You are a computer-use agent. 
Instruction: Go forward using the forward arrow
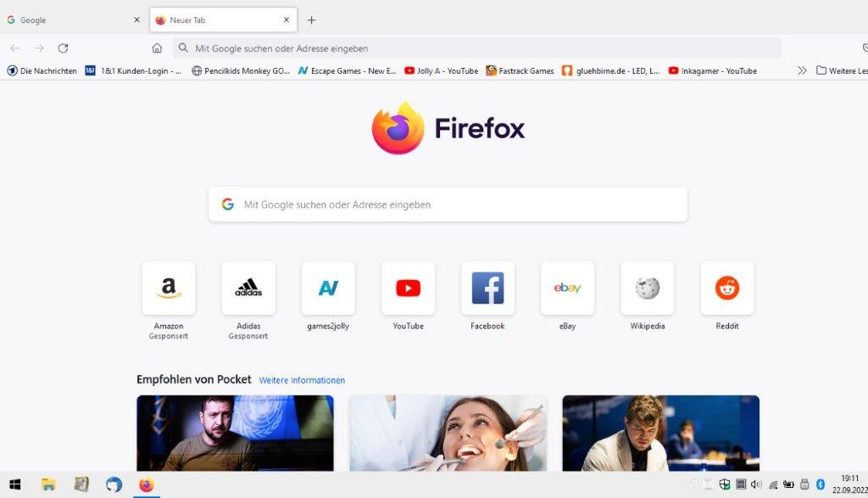coord(39,48)
